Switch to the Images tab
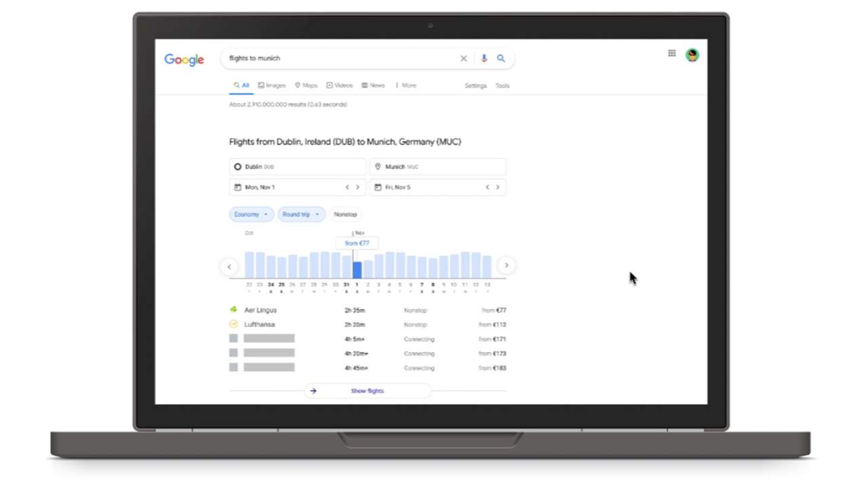The height and width of the screenshot is (488, 868). tap(272, 85)
